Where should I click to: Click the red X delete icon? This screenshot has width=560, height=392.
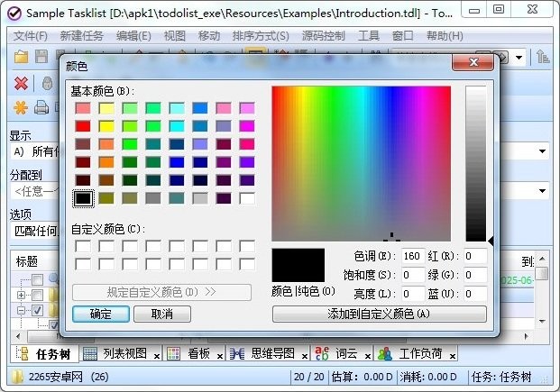click(x=21, y=83)
